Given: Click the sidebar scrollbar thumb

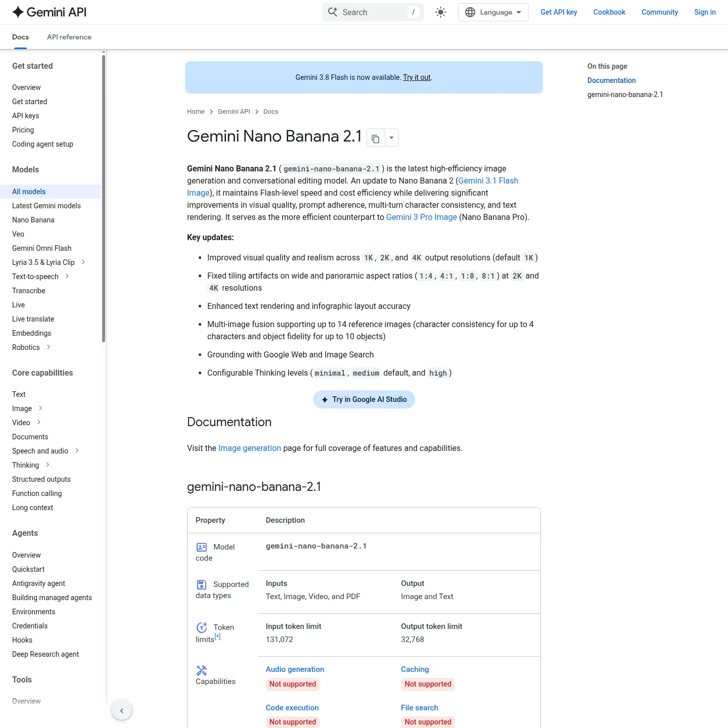Looking at the screenshot, I should 104,198.
